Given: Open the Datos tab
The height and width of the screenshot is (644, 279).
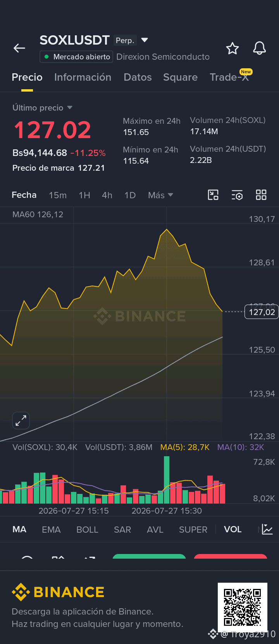Looking at the screenshot, I should point(138,77).
